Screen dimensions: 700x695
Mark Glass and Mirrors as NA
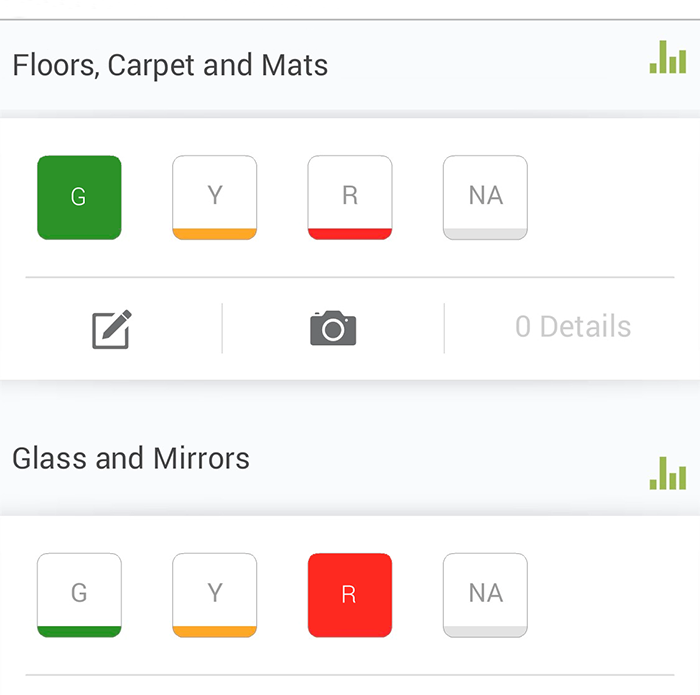(x=485, y=592)
